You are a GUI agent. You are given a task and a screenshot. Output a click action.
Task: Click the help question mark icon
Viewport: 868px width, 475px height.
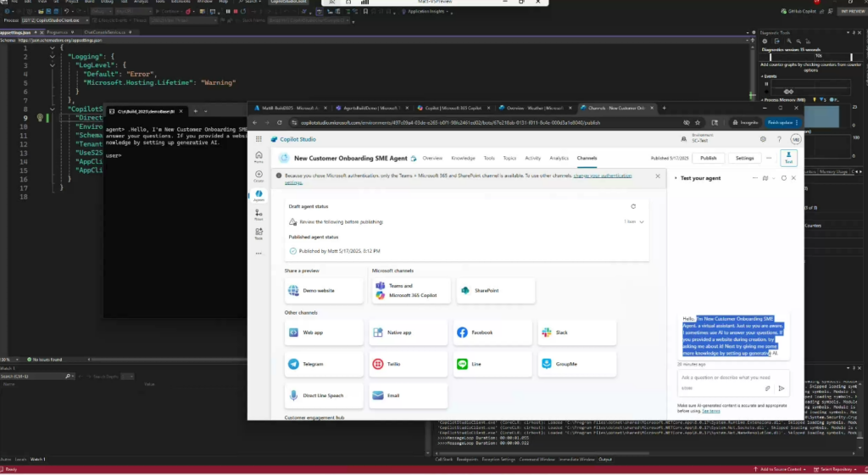[x=779, y=139]
